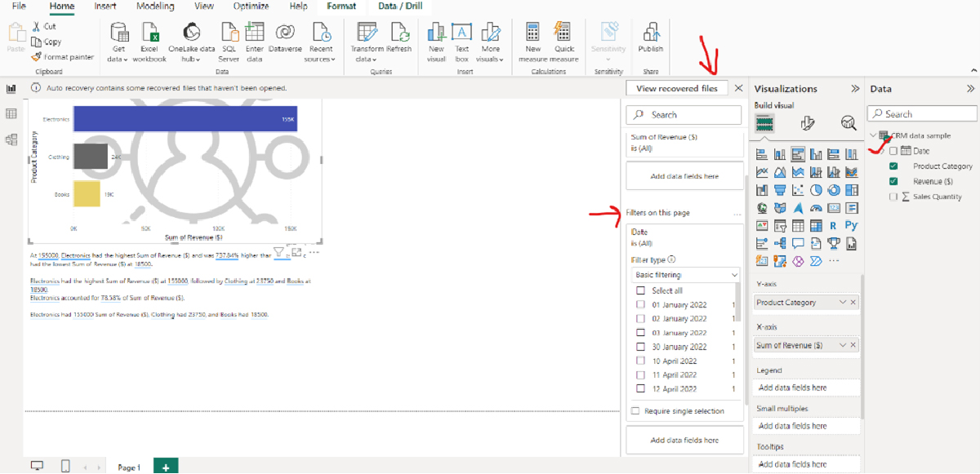The width and height of the screenshot is (980, 474).
Task: Click the Books bar in the chart
Action: click(87, 194)
